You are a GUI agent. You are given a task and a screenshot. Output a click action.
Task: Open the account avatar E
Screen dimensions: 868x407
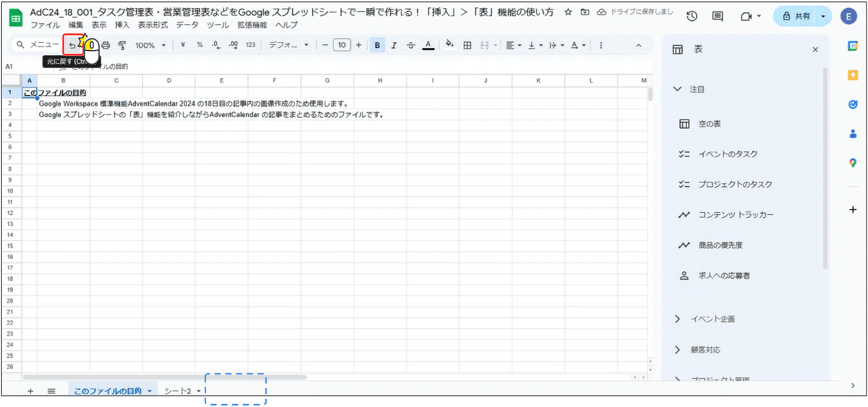(849, 16)
